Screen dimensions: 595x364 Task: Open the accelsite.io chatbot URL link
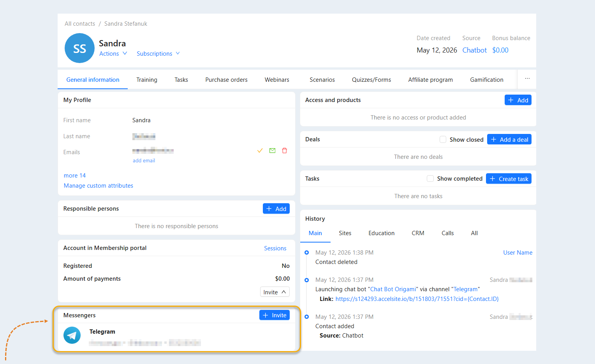(x=417, y=299)
